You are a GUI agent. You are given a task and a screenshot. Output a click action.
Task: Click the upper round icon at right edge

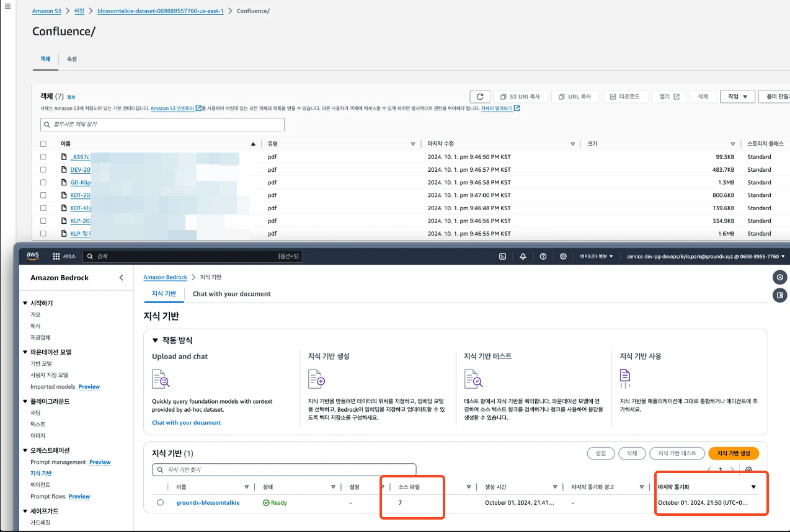(780, 277)
